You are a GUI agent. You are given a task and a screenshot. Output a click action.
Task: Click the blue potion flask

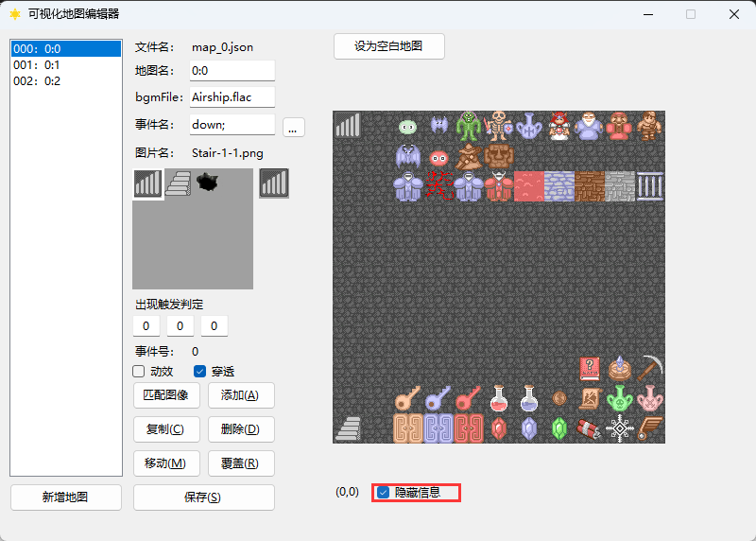pos(529,398)
